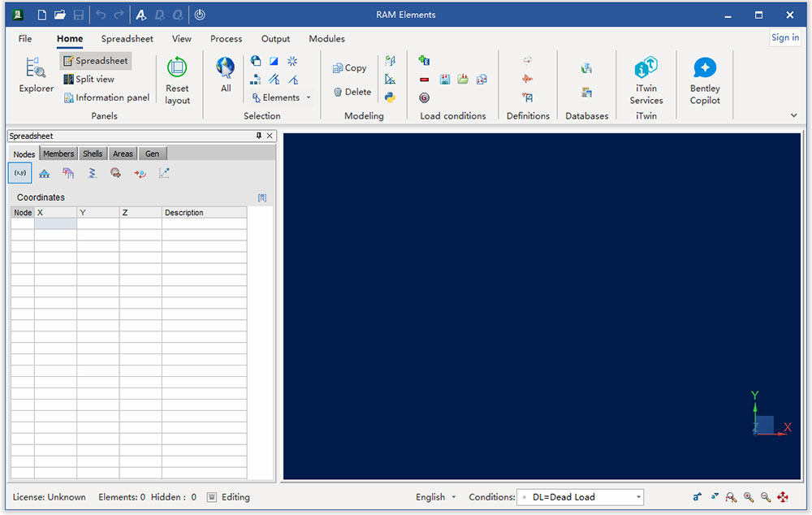The image size is (812, 515).
Task: Switch to the Process ribbon tab
Action: 226,39
